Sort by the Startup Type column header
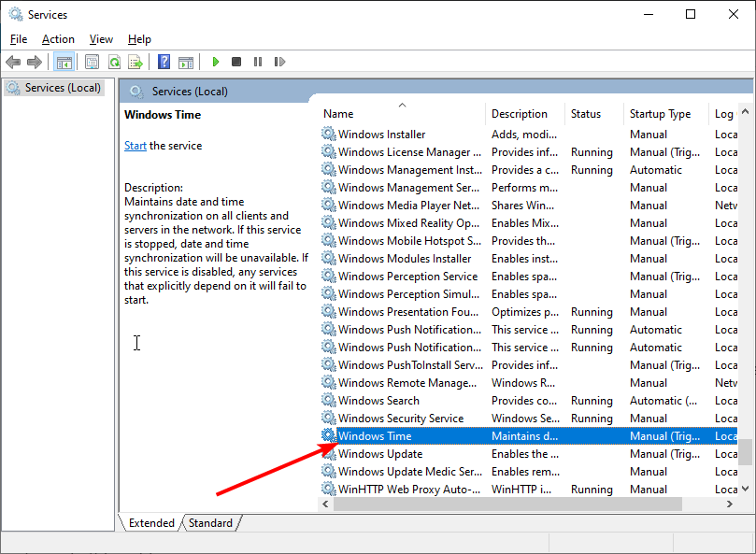Screen dimensions: 756x554 click(666, 114)
